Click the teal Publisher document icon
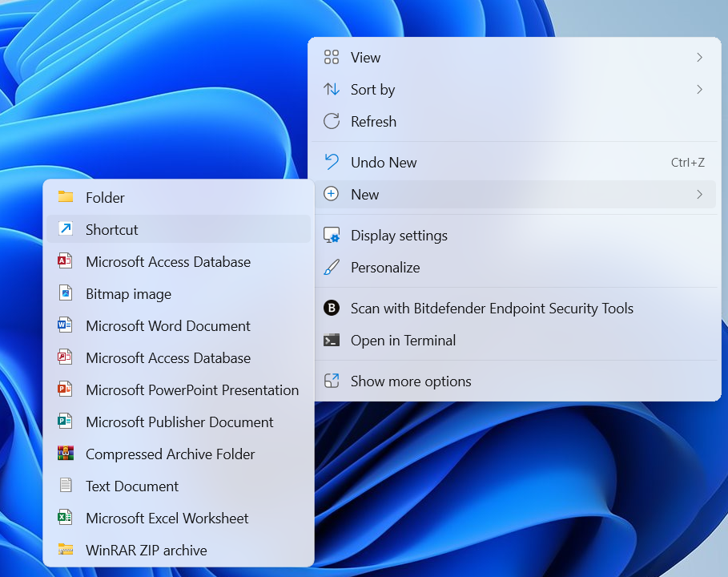Image resolution: width=728 pixels, height=577 pixels. pyautogui.click(x=65, y=421)
